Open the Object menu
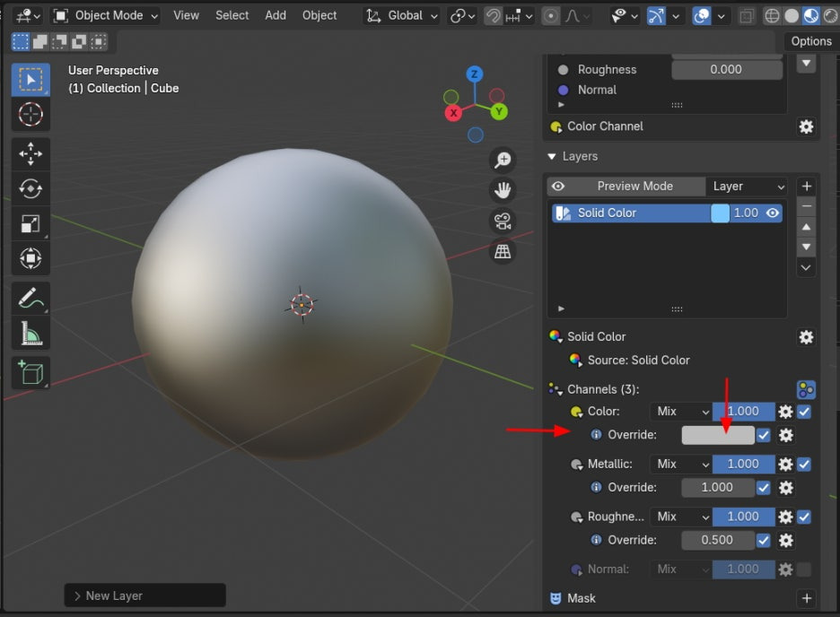Screen dimensions: 840x617 319,15
